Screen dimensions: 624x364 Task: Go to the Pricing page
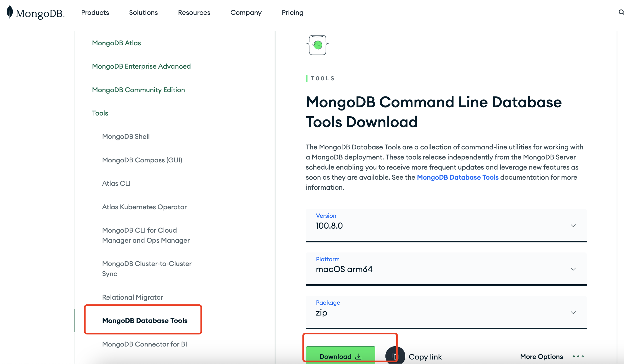click(292, 12)
